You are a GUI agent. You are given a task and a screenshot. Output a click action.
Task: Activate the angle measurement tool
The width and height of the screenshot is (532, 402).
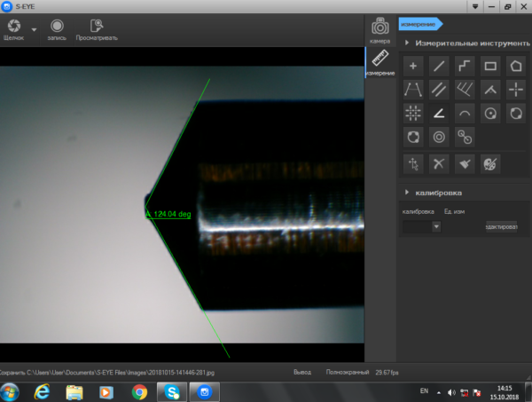(x=439, y=113)
